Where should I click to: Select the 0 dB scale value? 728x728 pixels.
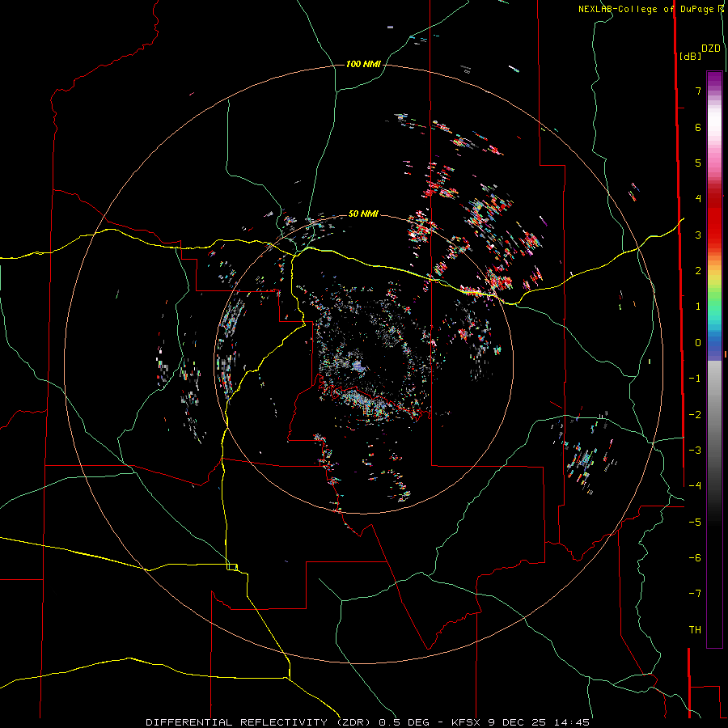pos(698,343)
